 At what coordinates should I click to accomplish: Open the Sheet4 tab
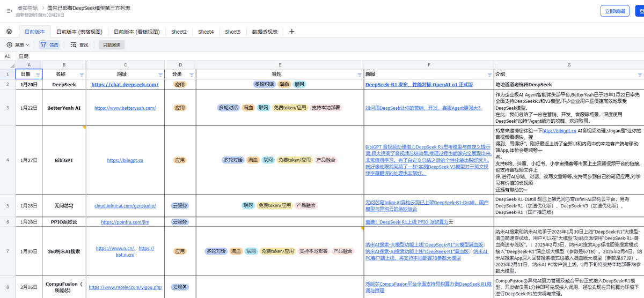[206, 32]
